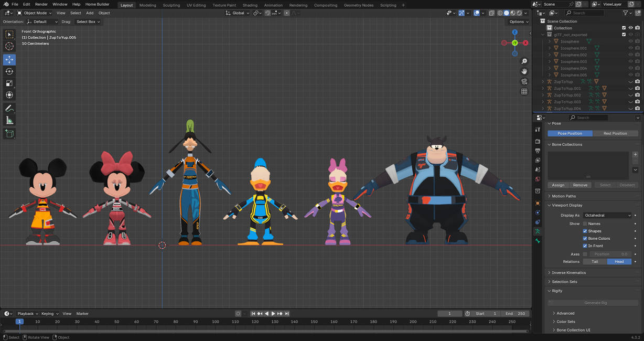
Task: Click the End frame field showing 250
Action: click(515, 314)
